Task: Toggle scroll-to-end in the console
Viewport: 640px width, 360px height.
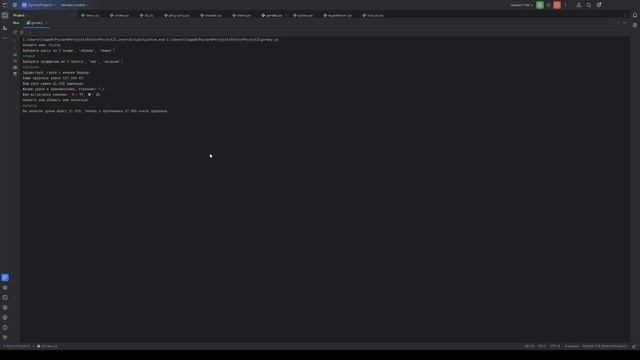Action: click(x=15, y=61)
